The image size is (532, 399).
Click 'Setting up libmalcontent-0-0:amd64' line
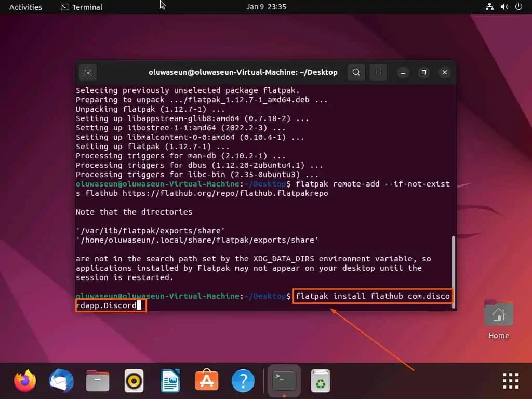[x=190, y=137]
